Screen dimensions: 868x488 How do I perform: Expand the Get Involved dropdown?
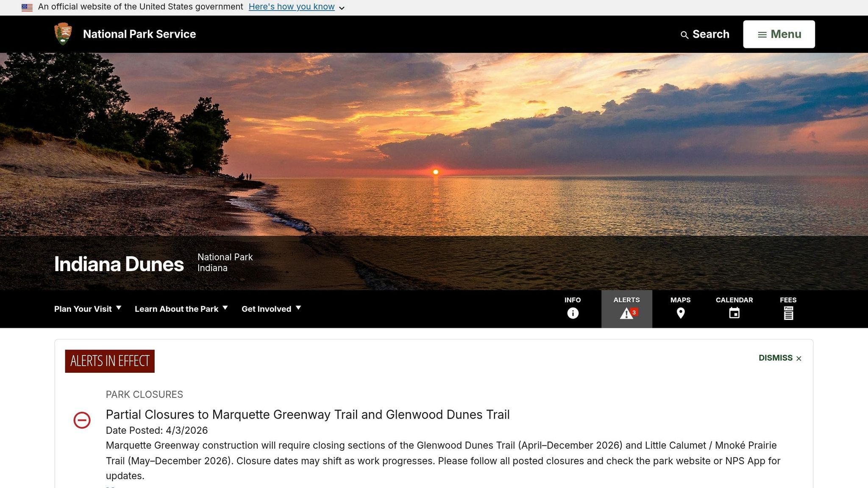271,309
